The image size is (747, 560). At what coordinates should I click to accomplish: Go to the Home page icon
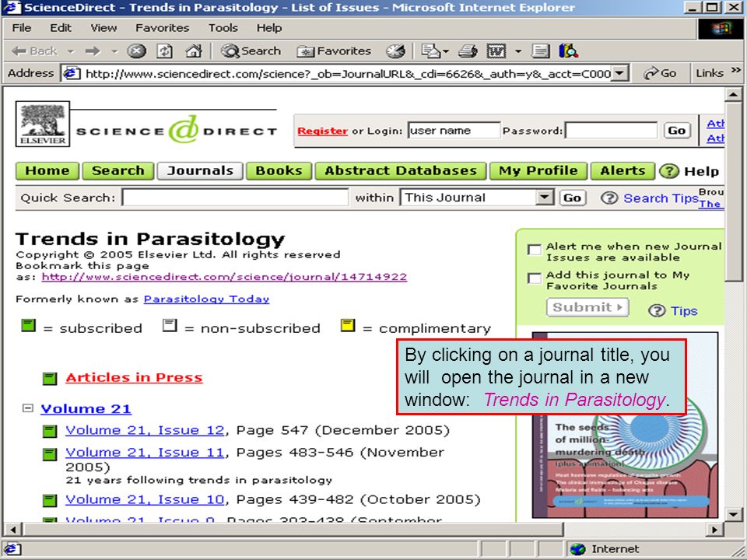tap(194, 51)
